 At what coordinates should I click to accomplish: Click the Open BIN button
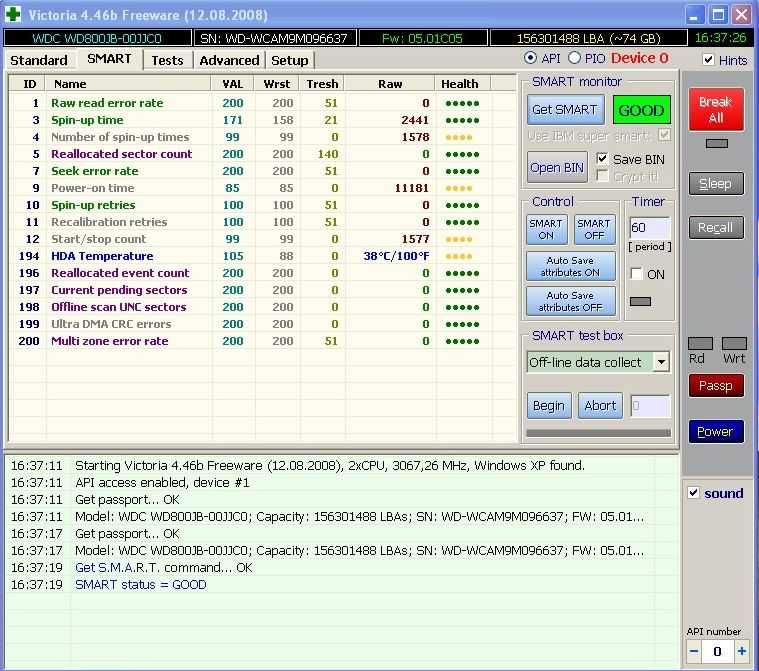pos(557,168)
